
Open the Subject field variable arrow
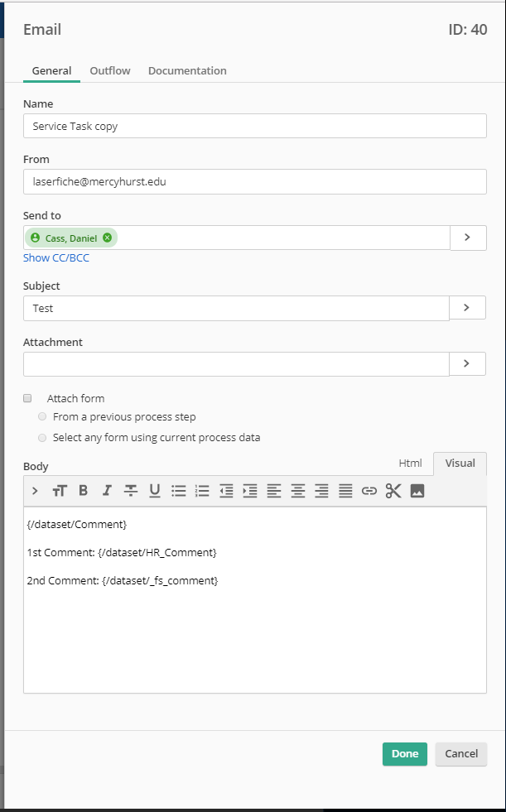click(467, 308)
